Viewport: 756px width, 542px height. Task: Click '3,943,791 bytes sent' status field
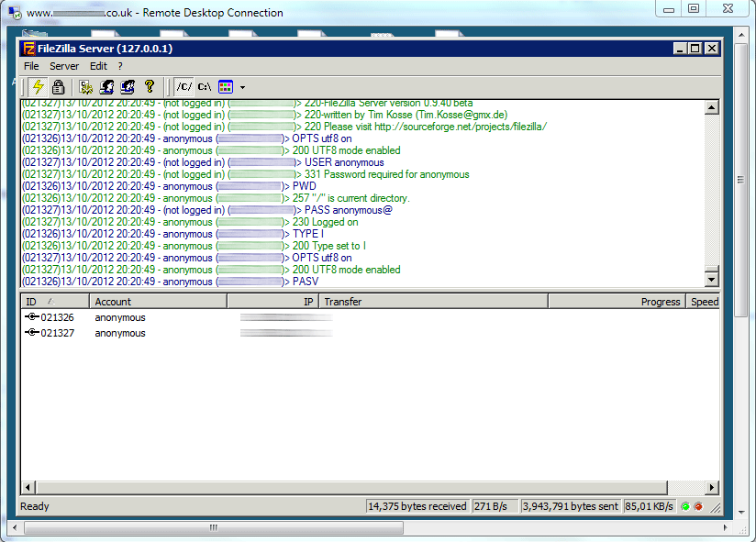tap(571, 506)
